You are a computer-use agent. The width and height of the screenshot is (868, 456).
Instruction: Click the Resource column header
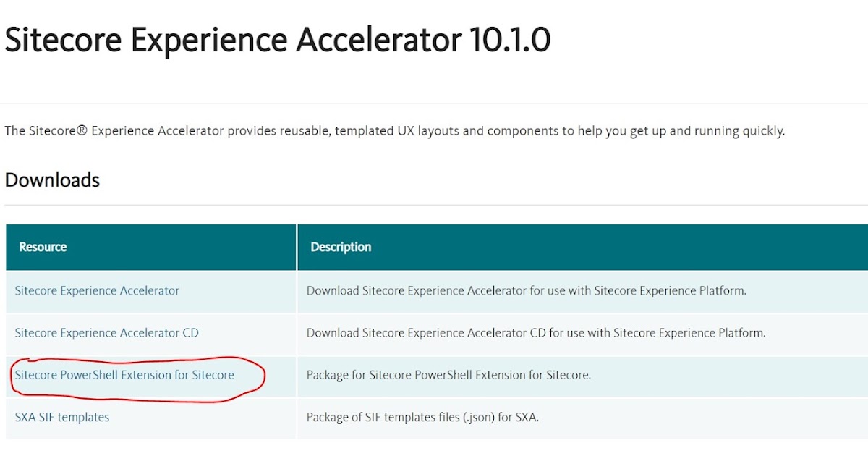click(x=43, y=247)
